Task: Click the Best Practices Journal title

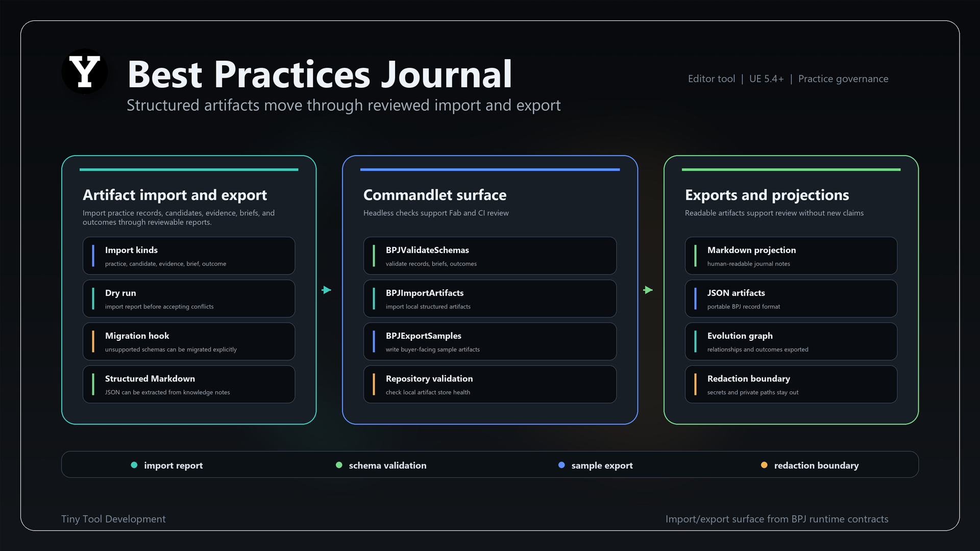Action: pos(320,74)
